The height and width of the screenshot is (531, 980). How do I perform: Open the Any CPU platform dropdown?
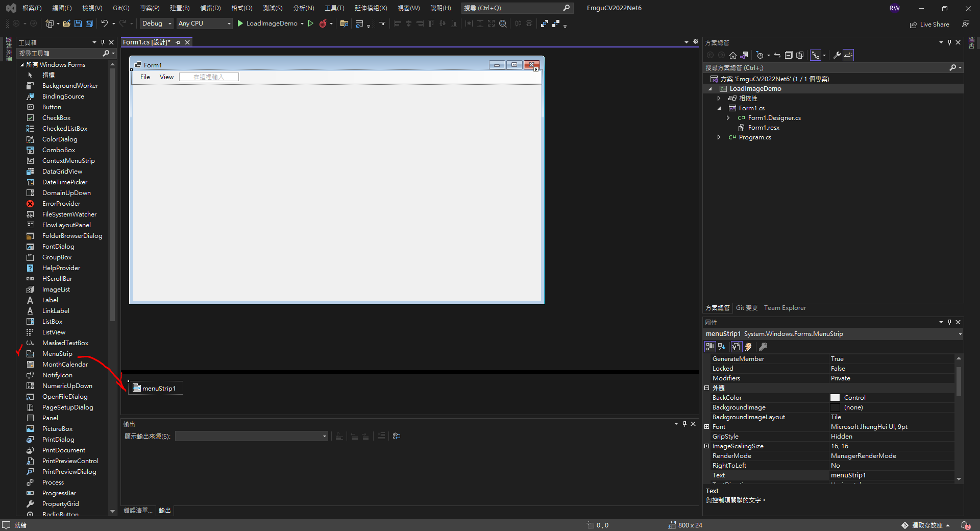click(204, 23)
